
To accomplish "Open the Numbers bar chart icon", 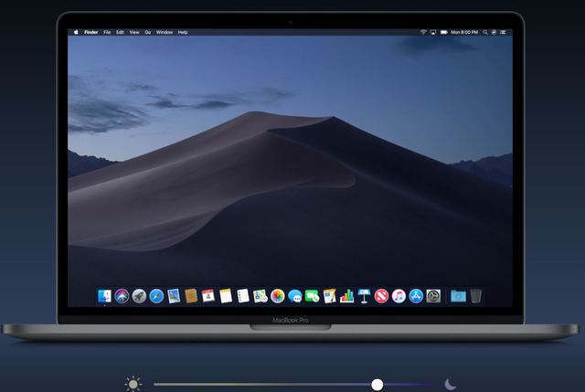I will pos(347,296).
